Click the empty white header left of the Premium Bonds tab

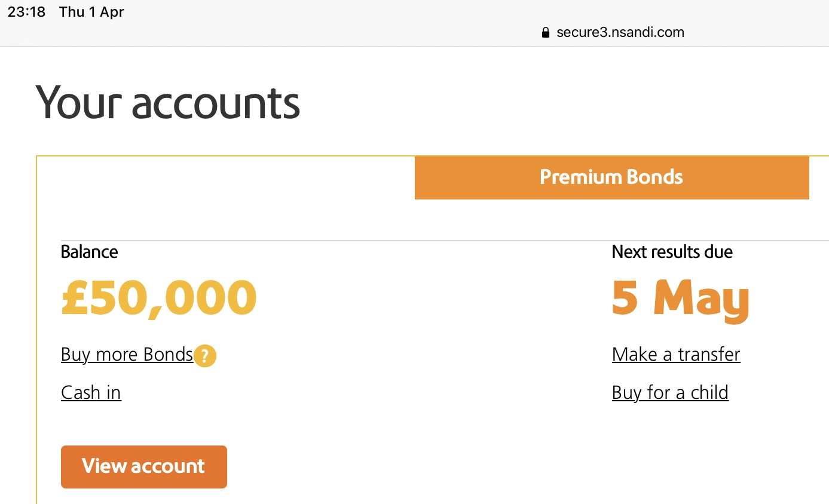click(x=226, y=178)
